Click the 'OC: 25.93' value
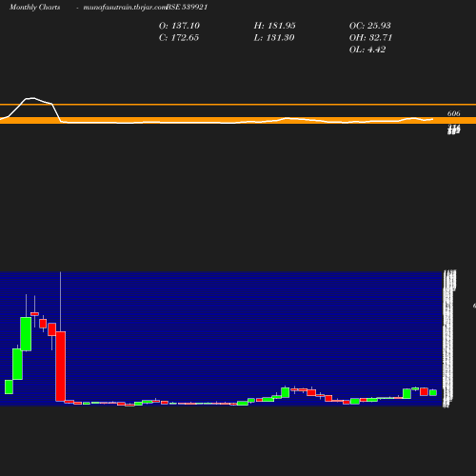The image size is (476, 476). (x=370, y=26)
